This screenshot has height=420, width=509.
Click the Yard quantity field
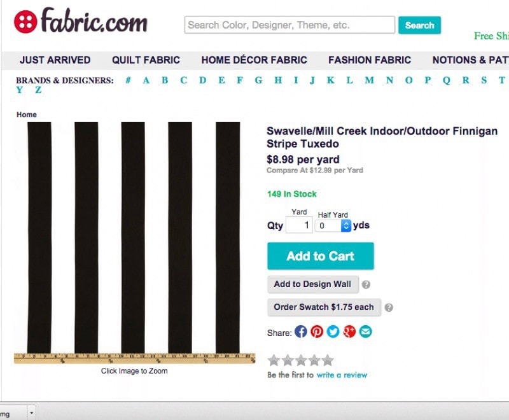coord(299,225)
